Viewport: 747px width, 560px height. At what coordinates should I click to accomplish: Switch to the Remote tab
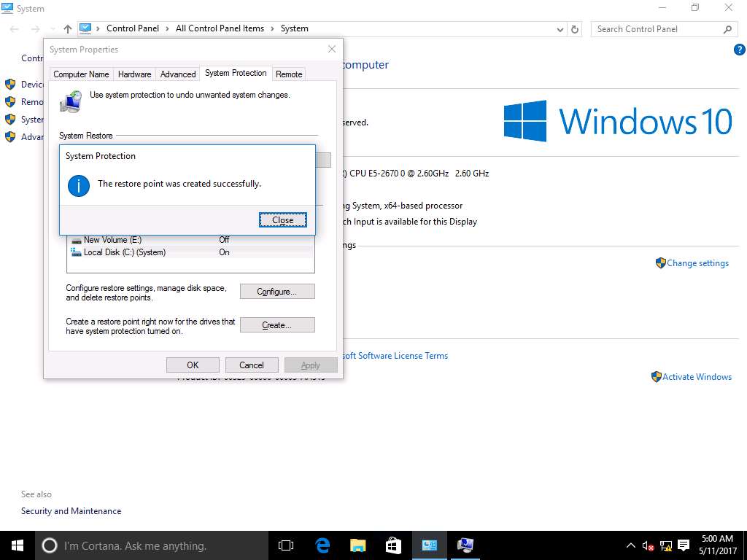tap(289, 74)
